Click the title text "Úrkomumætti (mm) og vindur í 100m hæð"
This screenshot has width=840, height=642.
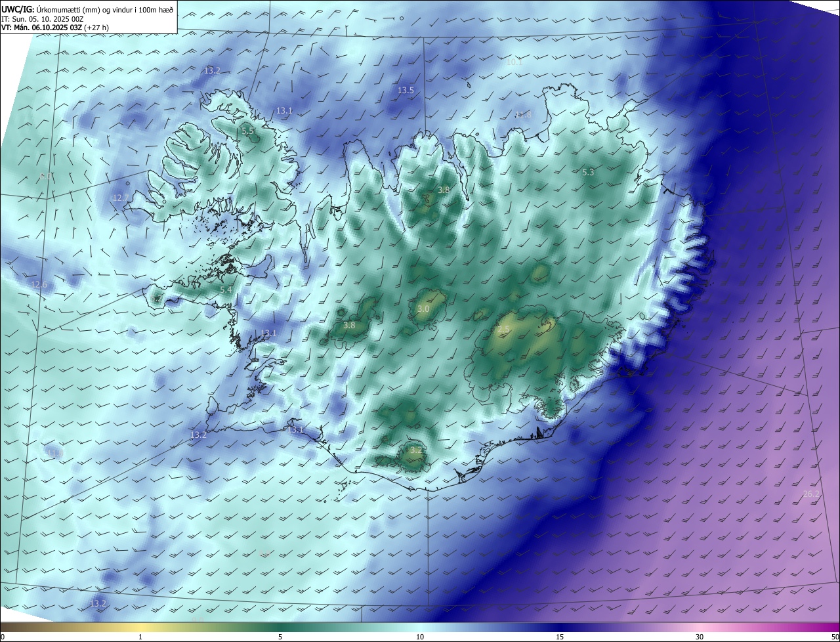point(105,10)
